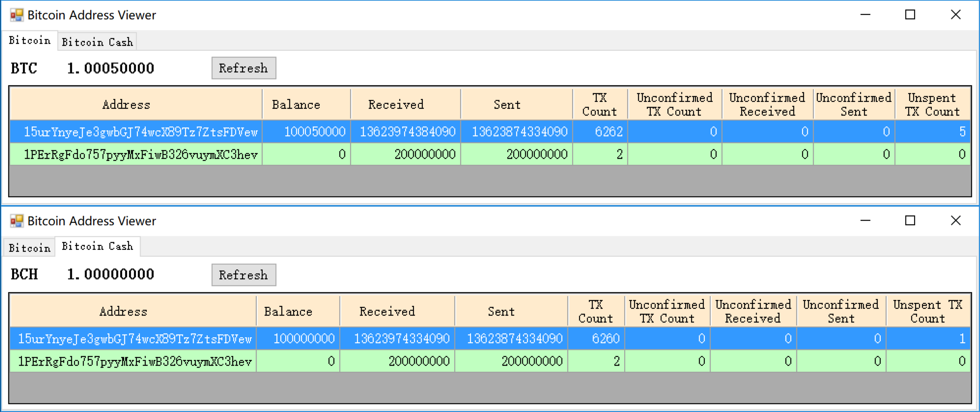Switch to Bitcoin tab in the bottom window

(x=30, y=248)
